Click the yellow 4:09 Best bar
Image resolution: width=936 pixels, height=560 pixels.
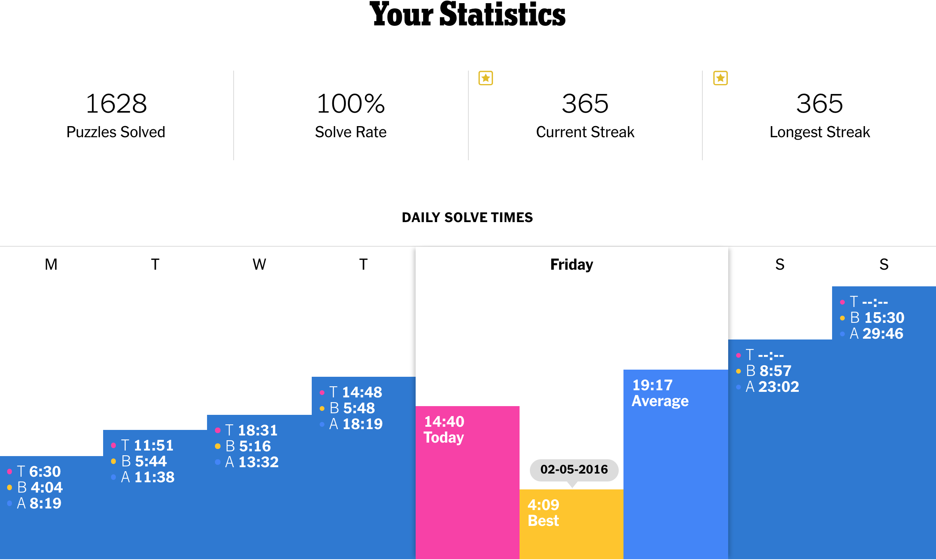click(x=571, y=524)
